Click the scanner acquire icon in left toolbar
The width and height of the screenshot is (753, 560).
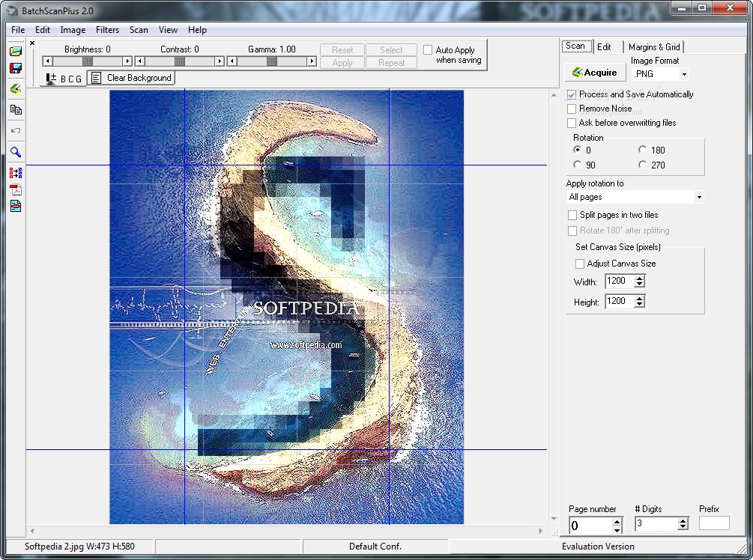[x=16, y=89]
